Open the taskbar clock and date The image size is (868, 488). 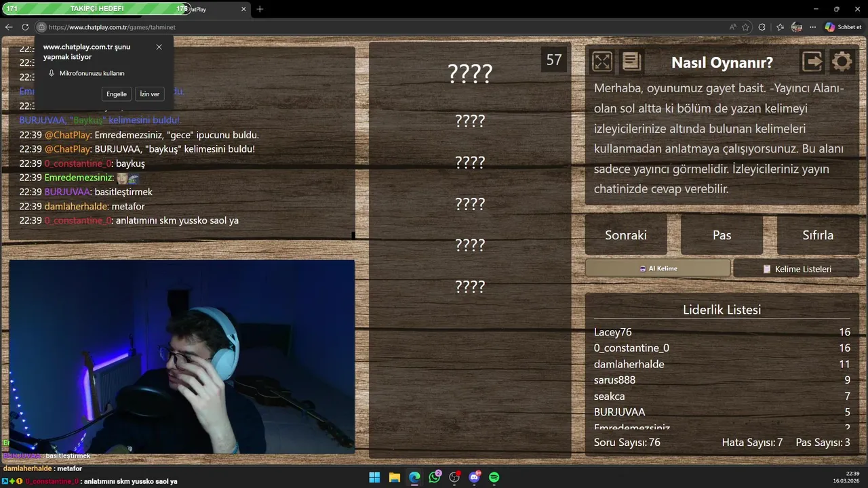(848, 477)
